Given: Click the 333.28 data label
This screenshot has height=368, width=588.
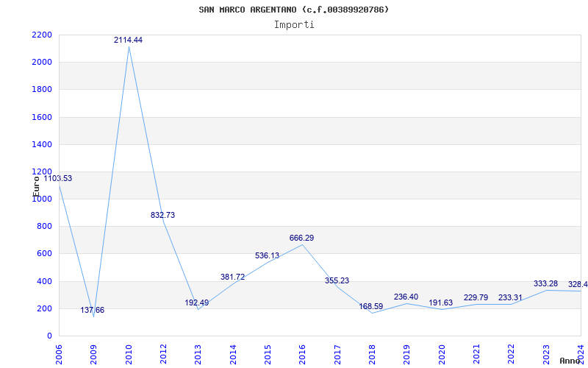Looking at the screenshot, I should tap(545, 283).
